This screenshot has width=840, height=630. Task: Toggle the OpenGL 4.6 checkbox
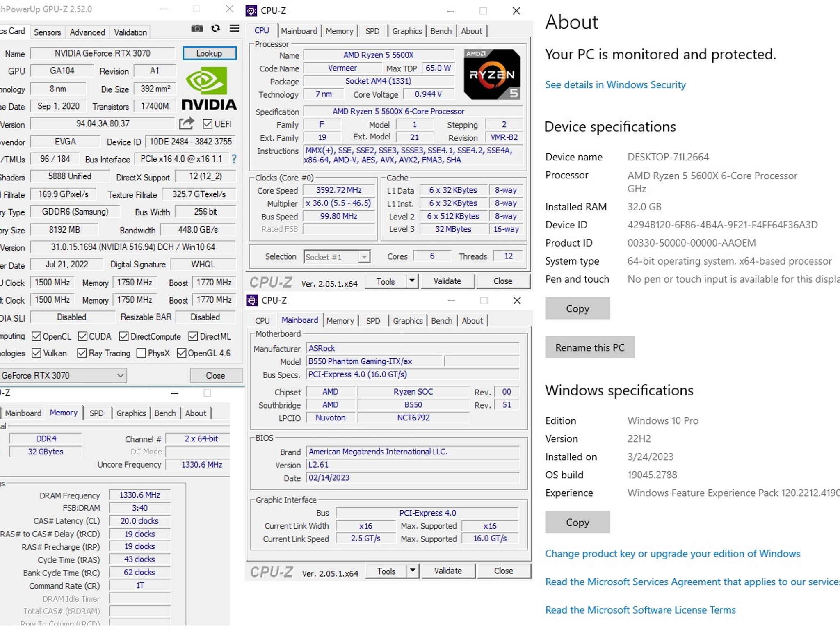[x=182, y=353]
